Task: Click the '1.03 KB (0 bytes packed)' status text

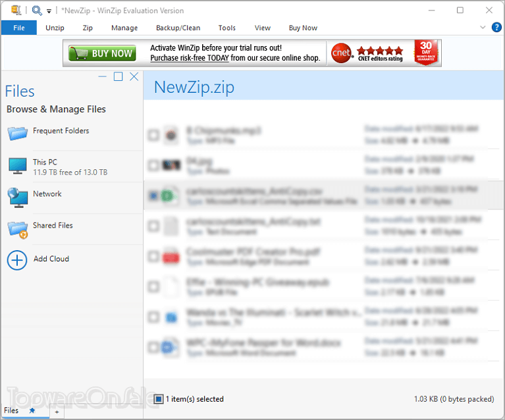Action: [454, 399]
